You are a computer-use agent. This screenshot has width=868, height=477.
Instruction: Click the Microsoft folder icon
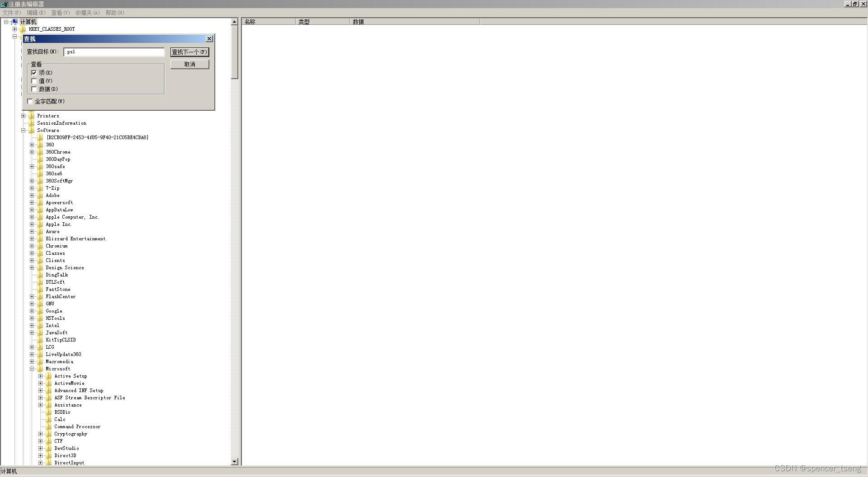click(40, 369)
